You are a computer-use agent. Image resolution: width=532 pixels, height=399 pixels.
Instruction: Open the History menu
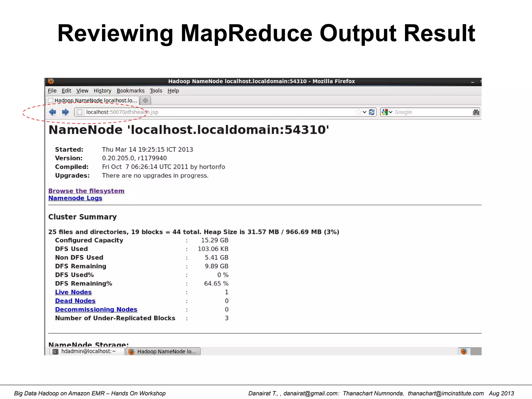103,91
